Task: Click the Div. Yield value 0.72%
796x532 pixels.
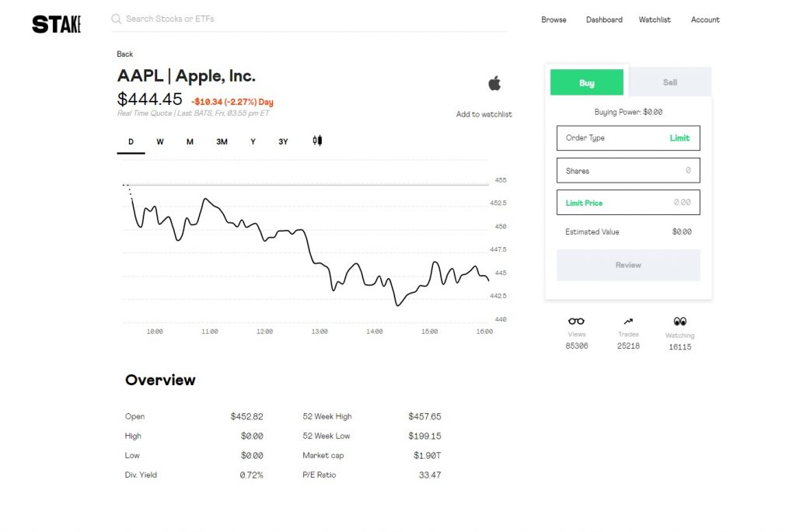Action: [x=252, y=475]
